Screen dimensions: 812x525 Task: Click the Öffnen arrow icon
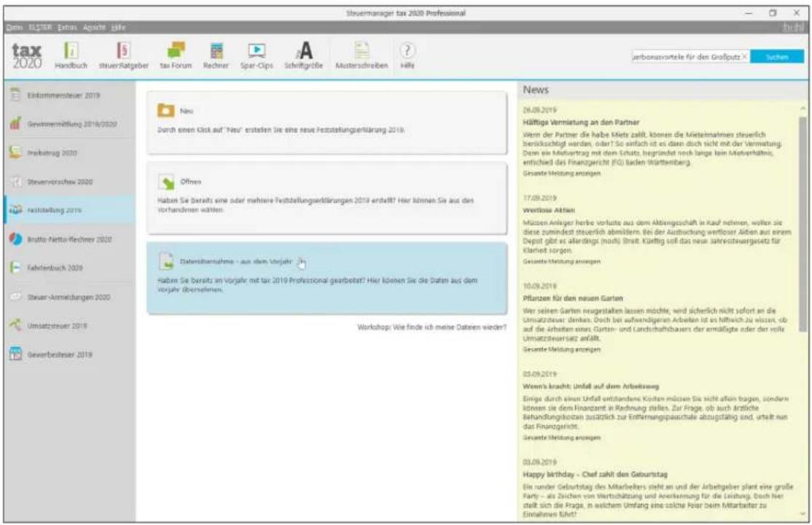tap(166, 182)
